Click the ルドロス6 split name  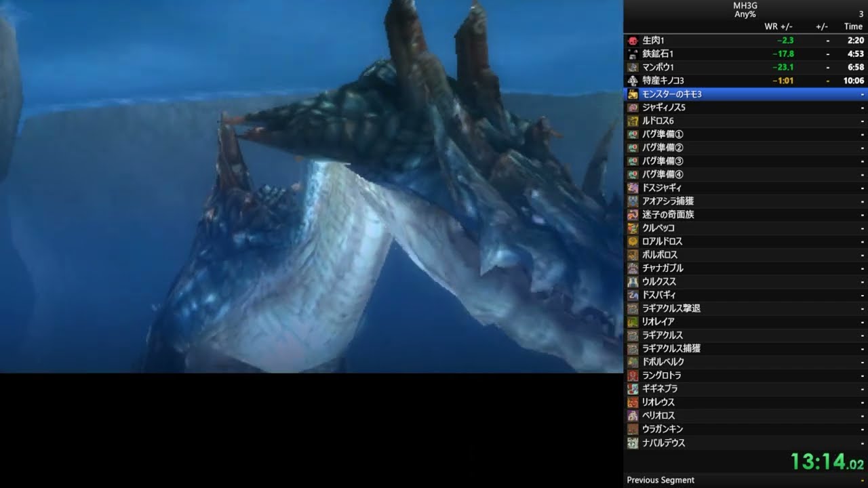pyautogui.click(x=658, y=121)
